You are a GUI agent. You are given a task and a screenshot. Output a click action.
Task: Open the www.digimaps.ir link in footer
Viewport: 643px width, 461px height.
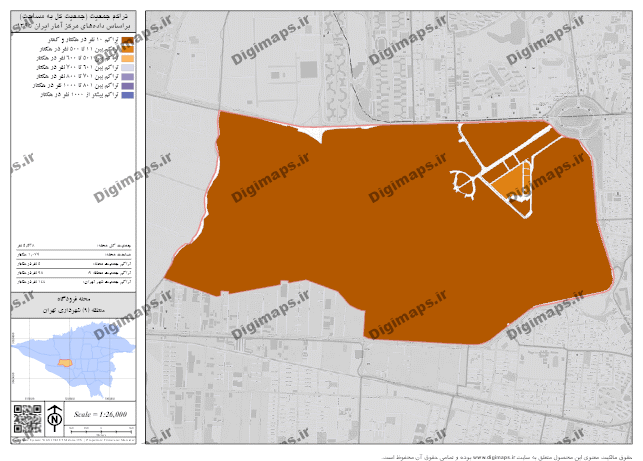(495, 457)
